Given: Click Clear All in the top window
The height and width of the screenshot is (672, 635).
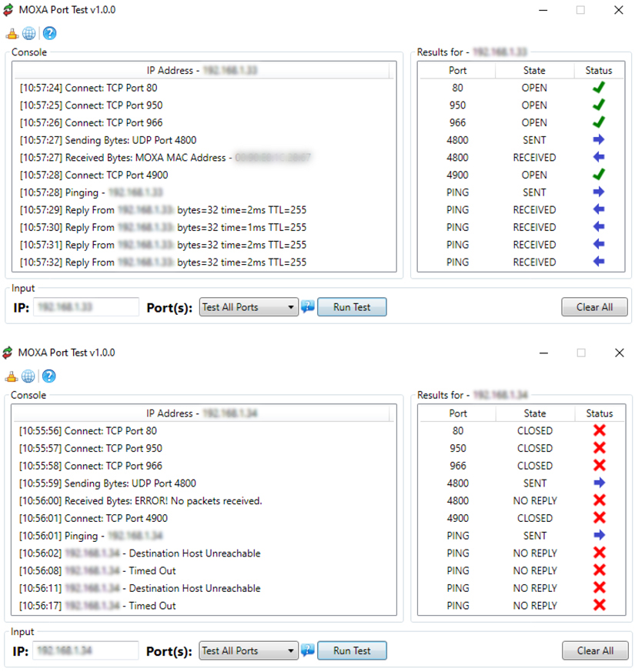Looking at the screenshot, I should (594, 307).
